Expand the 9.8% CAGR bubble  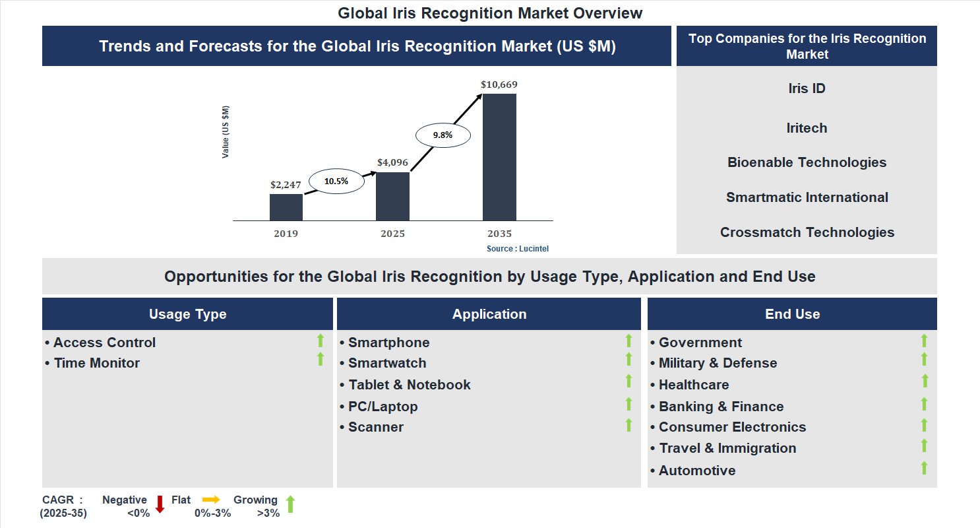pyautogui.click(x=443, y=135)
